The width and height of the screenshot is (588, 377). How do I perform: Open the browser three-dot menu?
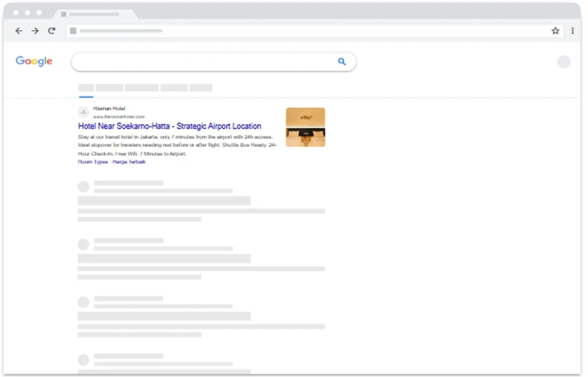point(572,31)
